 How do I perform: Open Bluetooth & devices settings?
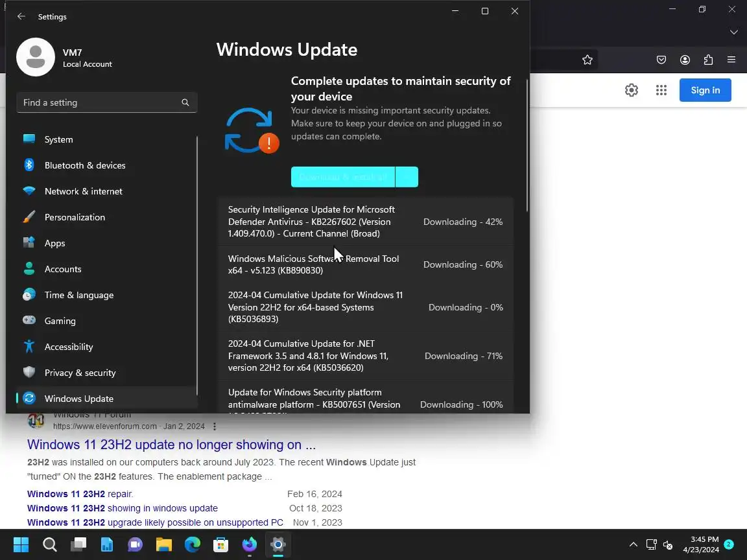(107, 165)
